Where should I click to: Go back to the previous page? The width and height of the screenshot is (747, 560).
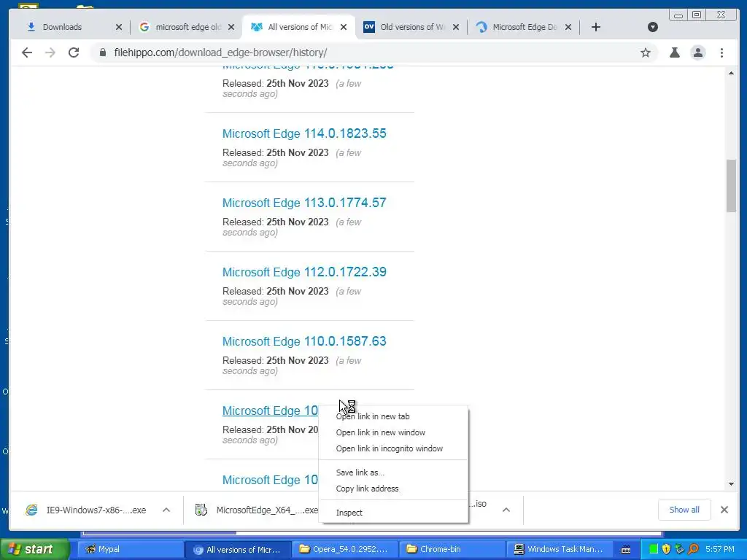point(27,52)
